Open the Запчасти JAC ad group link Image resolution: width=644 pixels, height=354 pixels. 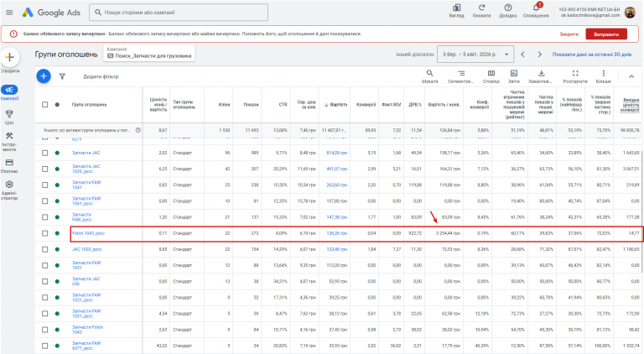[84, 153]
